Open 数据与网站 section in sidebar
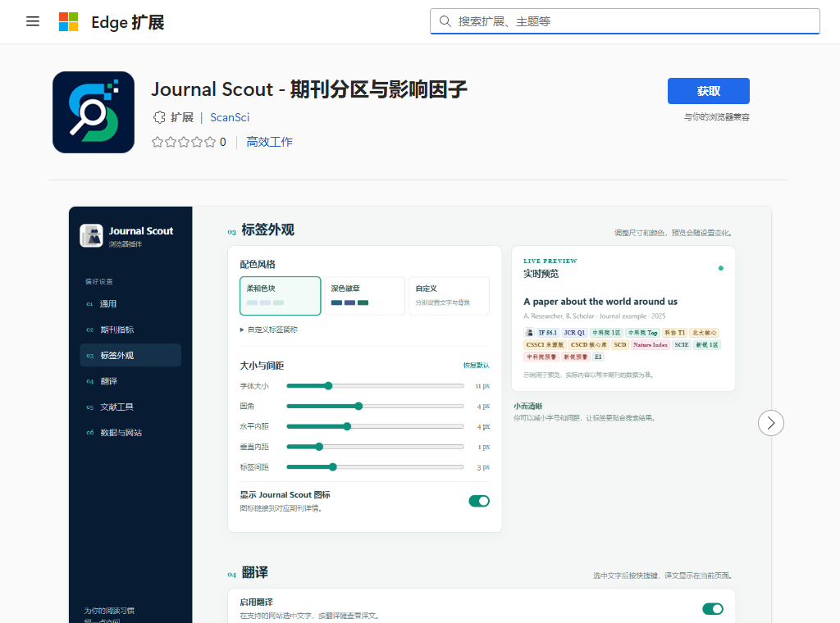Image resolution: width=840 pixels, height=623 pixels. click(130, 433)
